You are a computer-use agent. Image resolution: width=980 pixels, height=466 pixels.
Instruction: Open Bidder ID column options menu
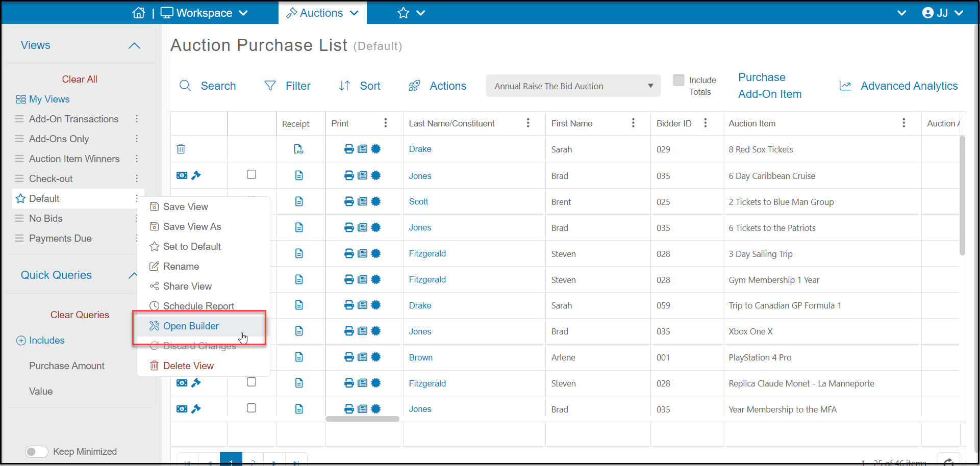[x=706, y=123]
